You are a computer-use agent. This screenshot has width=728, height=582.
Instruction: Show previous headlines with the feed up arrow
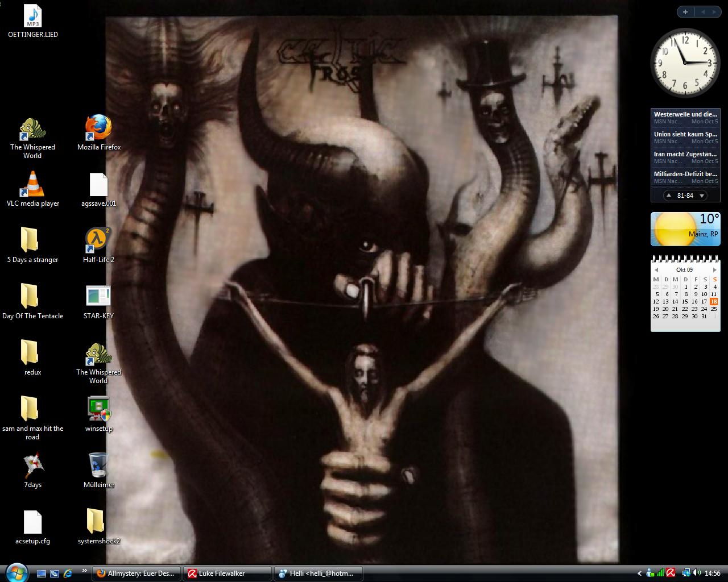coord(669,196)
